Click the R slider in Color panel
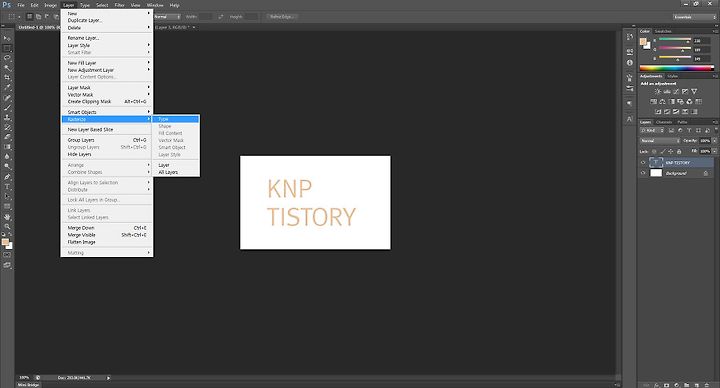720x388 pixels. (x=675, y=40)
